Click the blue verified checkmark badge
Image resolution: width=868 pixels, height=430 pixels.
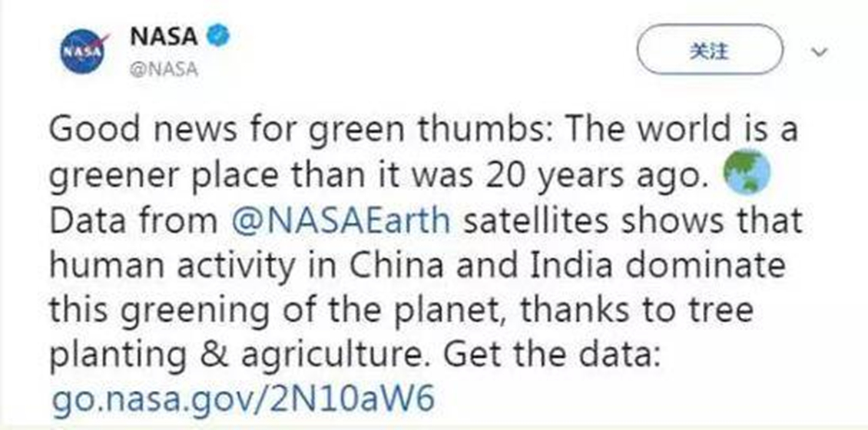click(x=219, y=36)
